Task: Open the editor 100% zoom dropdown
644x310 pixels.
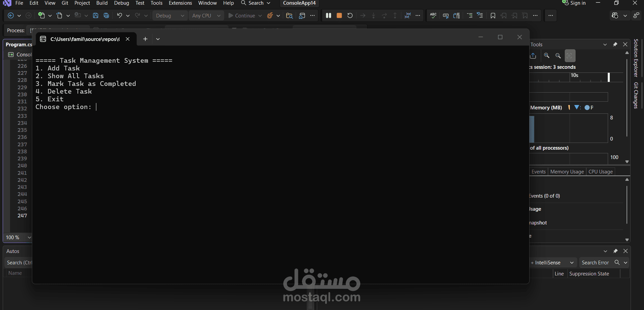Action: (x=30, y=237)
